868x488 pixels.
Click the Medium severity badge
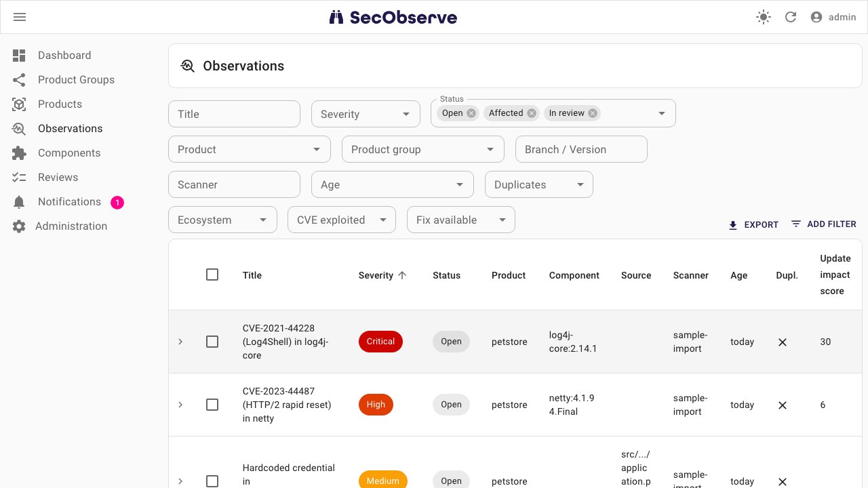point(383,480)
